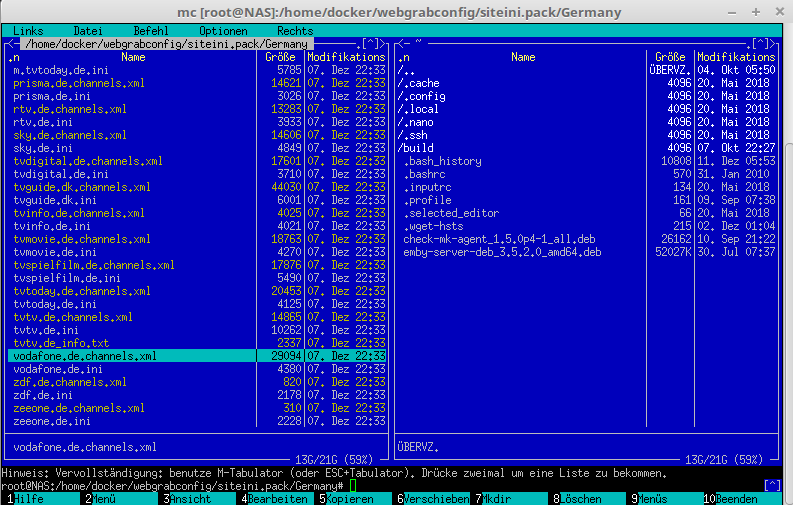
Task: Click left panel history forward arrow
Action: [382, 44]
